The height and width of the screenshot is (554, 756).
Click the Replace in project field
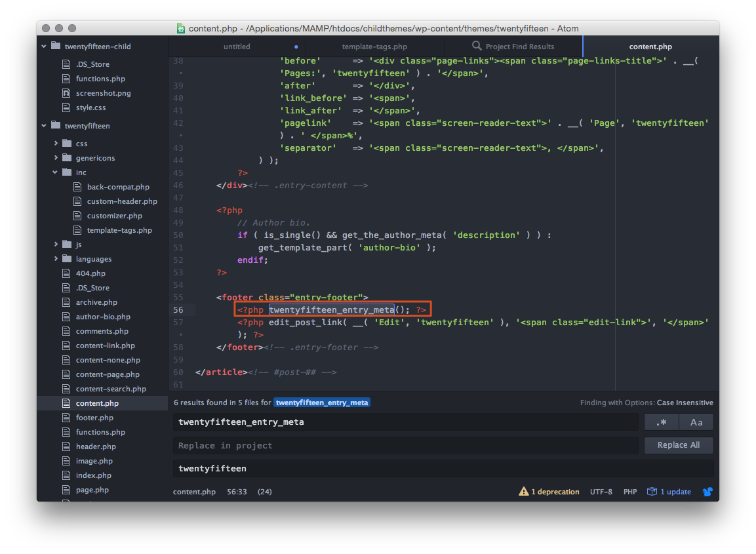(x=405, y=446)
